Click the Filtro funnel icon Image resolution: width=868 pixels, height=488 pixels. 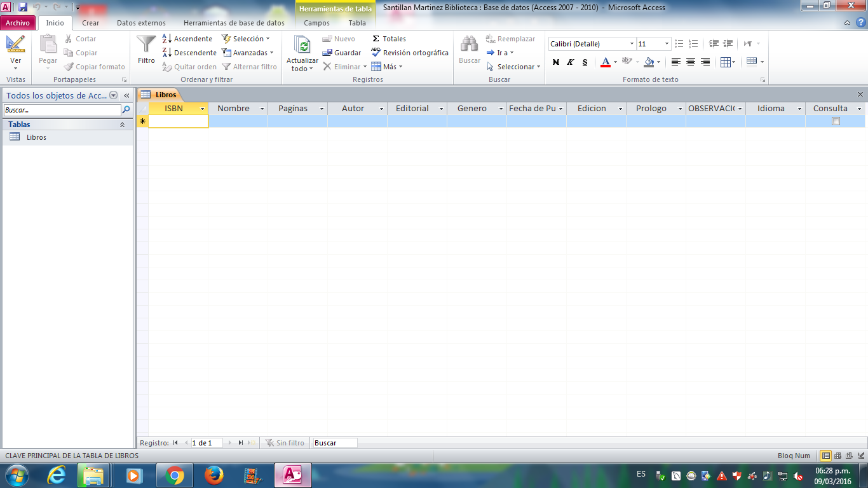tap(146, 44)
